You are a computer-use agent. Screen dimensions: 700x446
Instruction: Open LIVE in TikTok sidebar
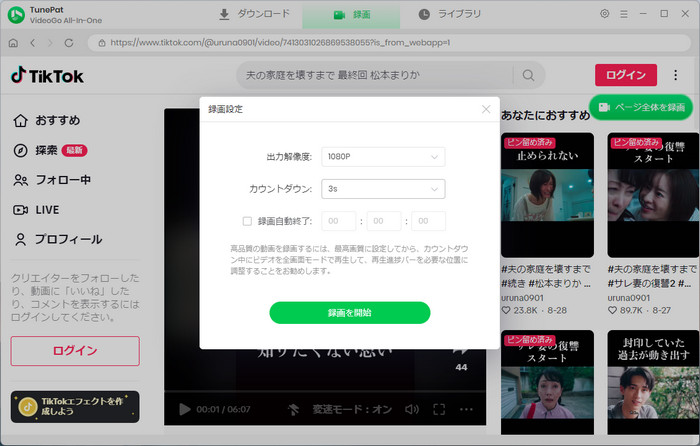click(36, 210)
